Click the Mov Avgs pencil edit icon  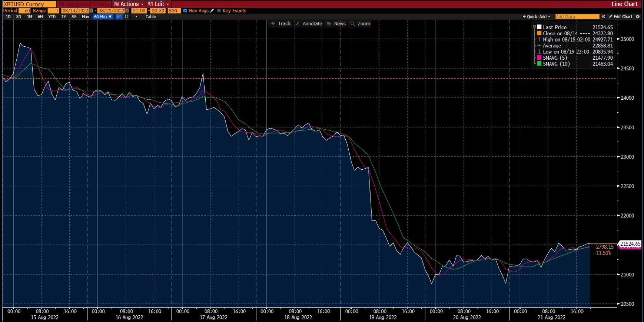212,11
